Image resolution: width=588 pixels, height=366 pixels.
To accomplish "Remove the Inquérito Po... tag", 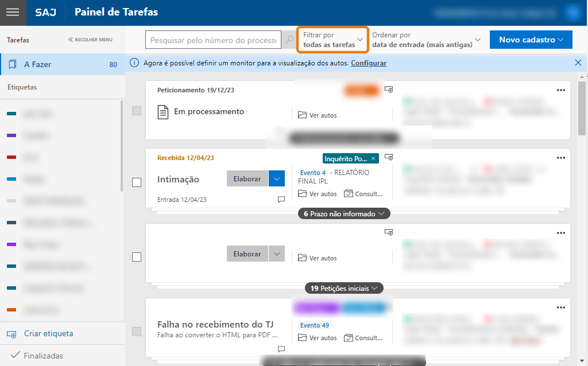I will coord(373,159).
